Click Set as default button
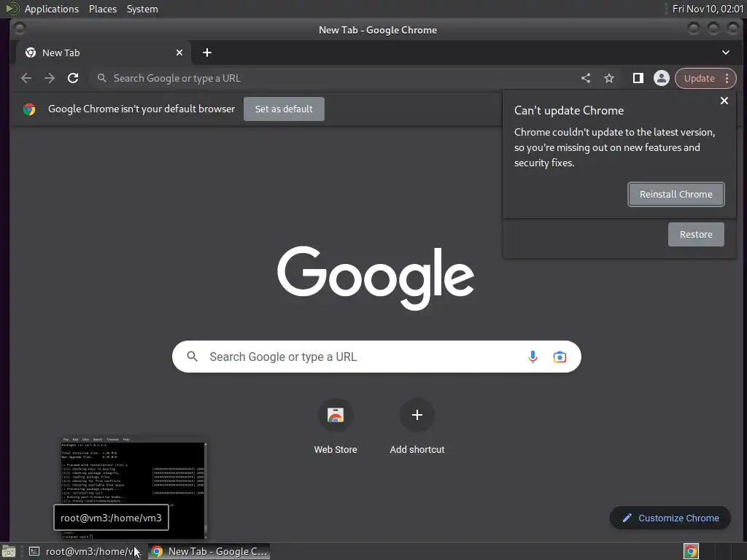 (284, 109)
